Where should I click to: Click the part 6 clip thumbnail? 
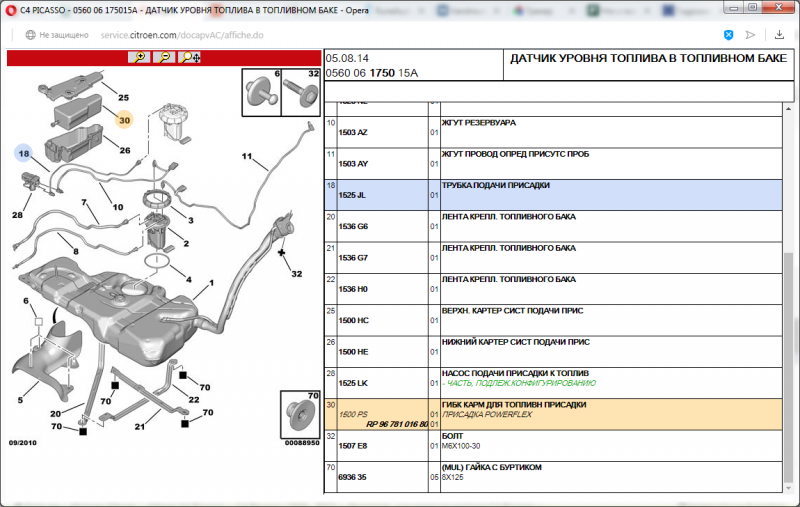(x=261, y=94)
